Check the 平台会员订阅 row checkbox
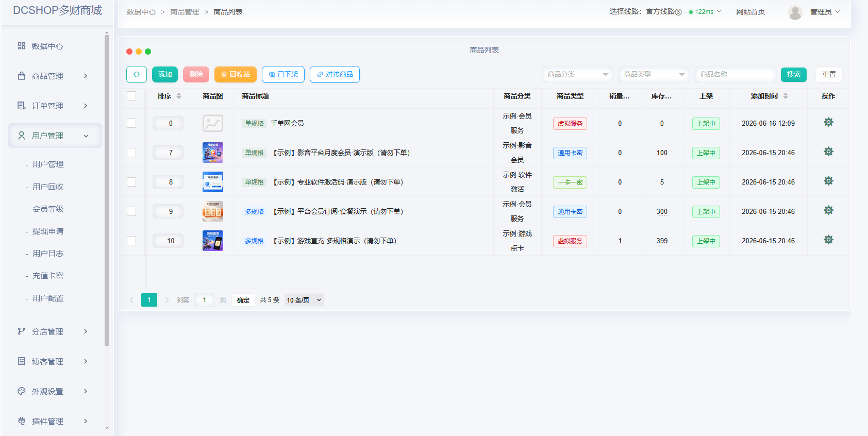Screen dimensions: 868x436 point(131,211)
